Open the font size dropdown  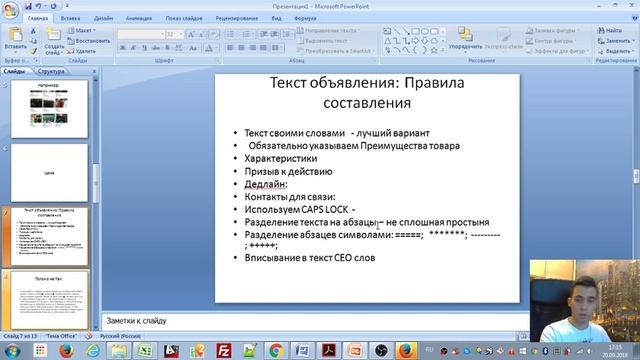180,35
